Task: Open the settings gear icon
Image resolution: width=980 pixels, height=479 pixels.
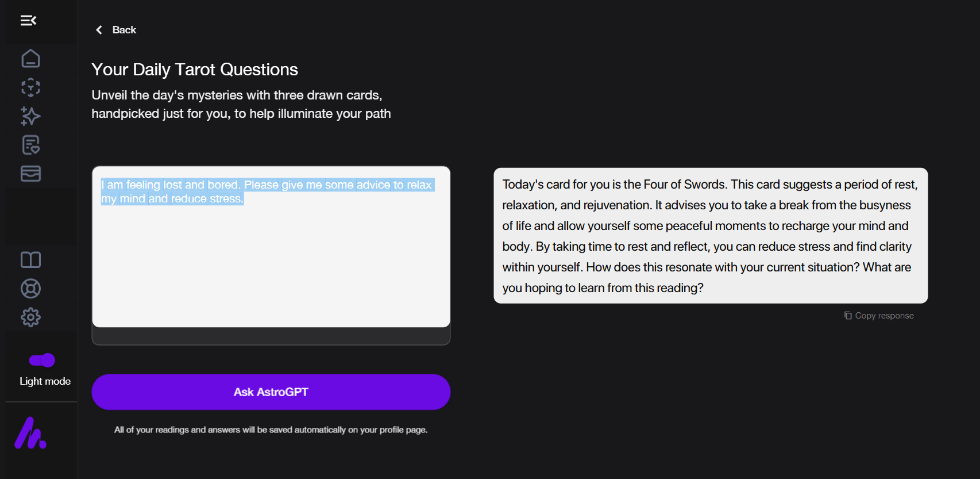Action: [x=30, y=317]
